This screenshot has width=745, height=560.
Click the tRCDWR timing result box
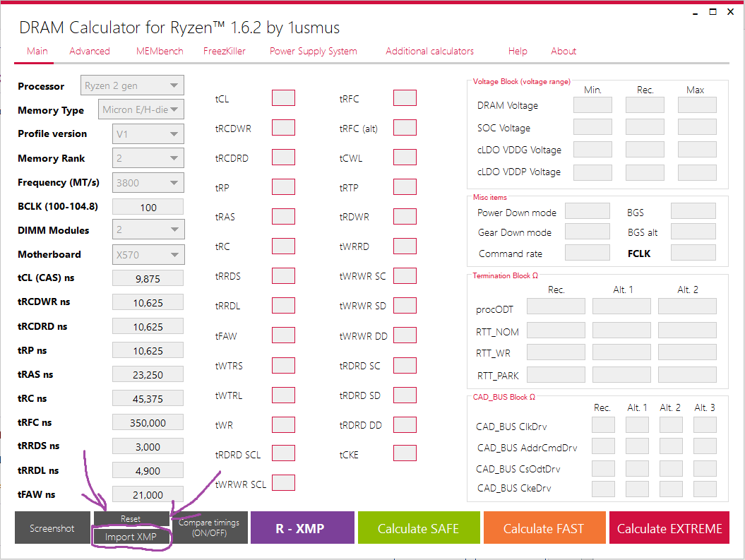click(x=284, y=127)
